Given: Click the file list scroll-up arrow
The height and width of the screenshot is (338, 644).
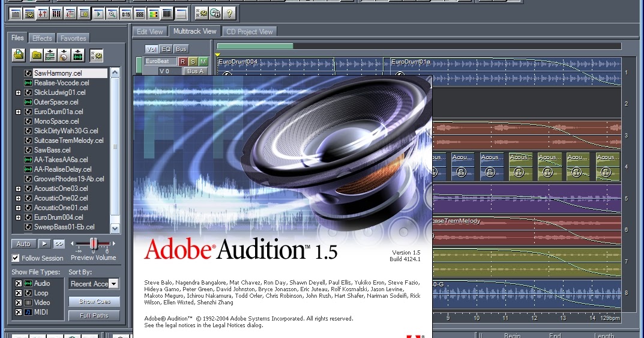Looking at the screenshot, I should (x=115, y=73).
